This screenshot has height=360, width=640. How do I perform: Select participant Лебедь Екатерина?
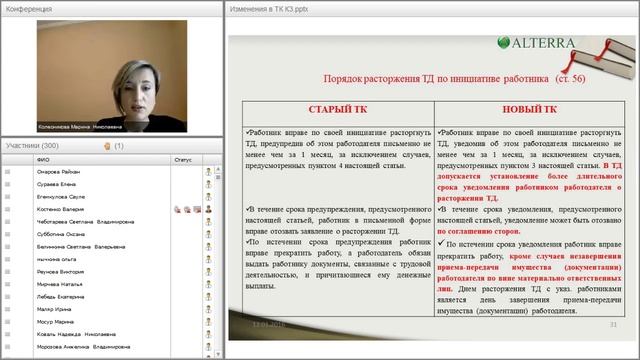(x=60, y=297)
